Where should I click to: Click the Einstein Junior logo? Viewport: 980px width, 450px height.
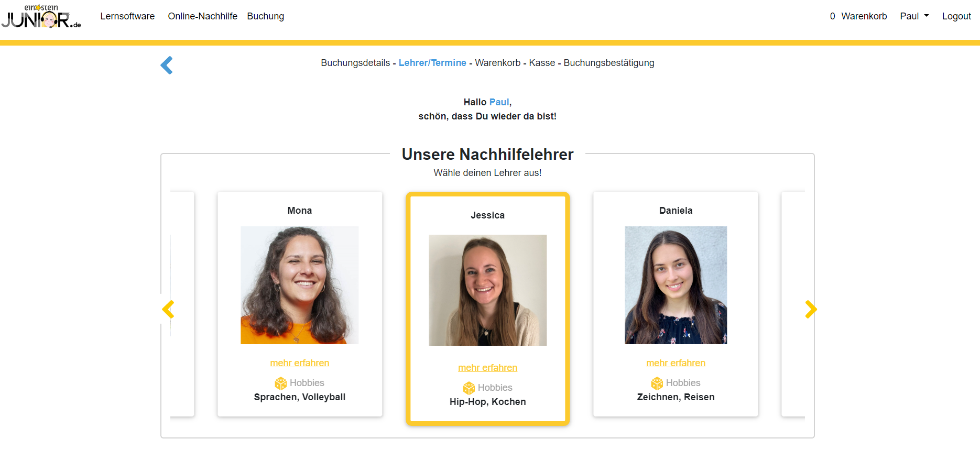coord(41,16)
